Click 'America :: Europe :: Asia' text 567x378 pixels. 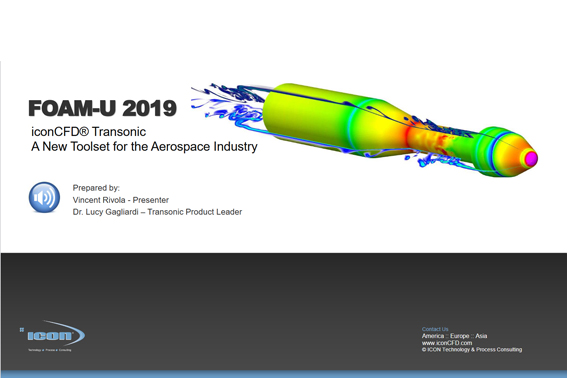click(454, 336)
